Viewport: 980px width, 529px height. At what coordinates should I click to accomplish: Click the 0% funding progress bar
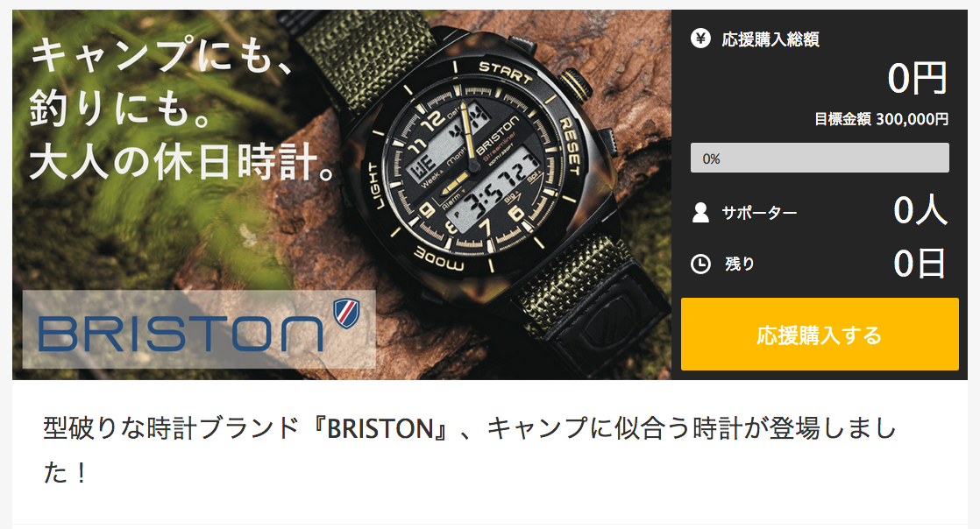820,158
